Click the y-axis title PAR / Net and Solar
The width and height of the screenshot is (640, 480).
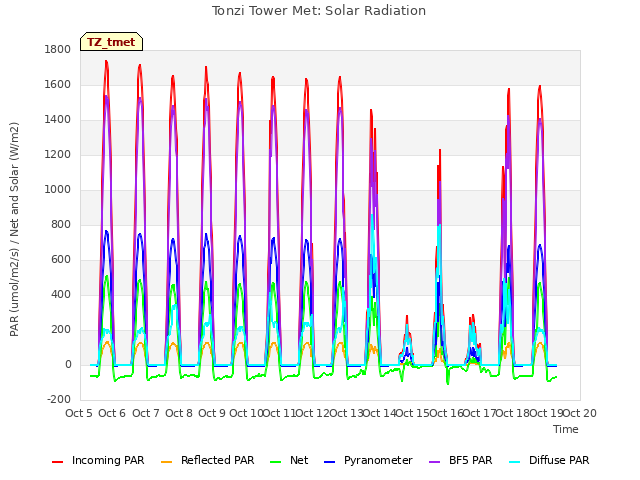click(x=14, y=229)
